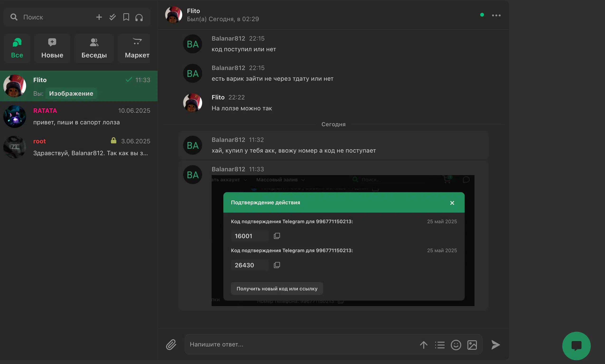The width and height of the screenshot is (605, 364).
Task: Send message with paper plane icon
Action: point(496,345)
